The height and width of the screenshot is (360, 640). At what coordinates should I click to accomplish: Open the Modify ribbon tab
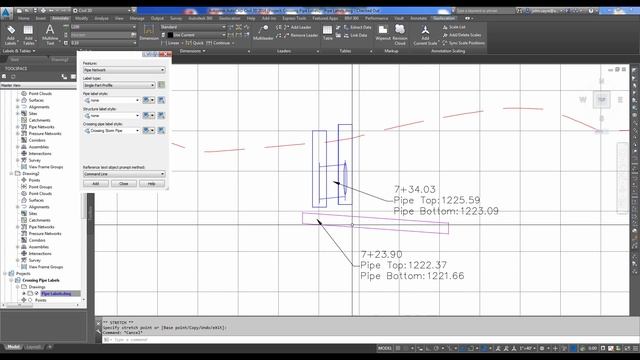click(x=81, y=18)
